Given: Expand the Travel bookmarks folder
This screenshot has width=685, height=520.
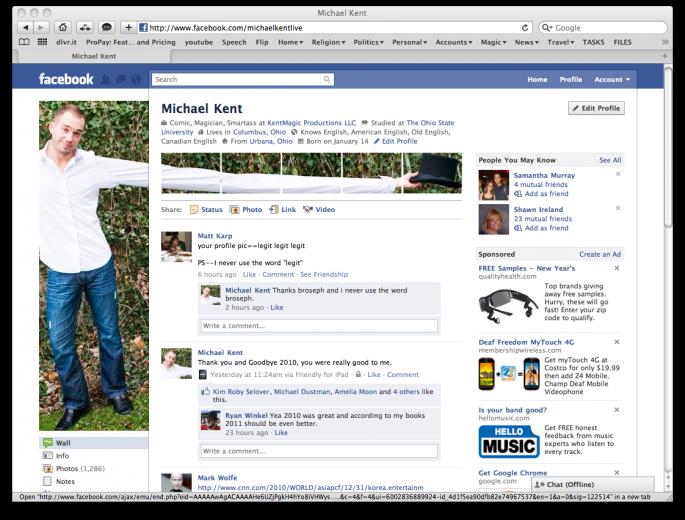Looking at the screenshot, I should (560, 42).
